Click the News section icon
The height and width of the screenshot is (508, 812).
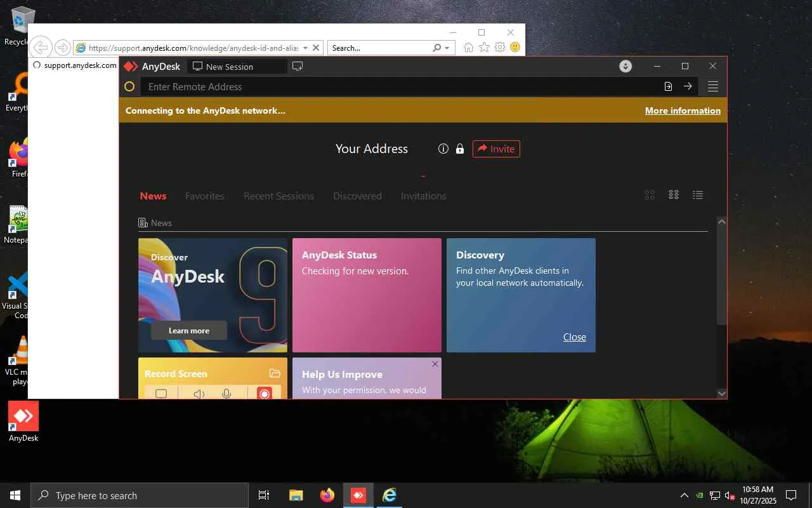(143, 223)
